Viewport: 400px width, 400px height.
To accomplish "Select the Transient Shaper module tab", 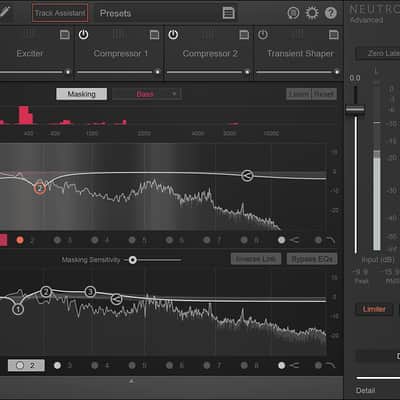I will click(299, 53).
